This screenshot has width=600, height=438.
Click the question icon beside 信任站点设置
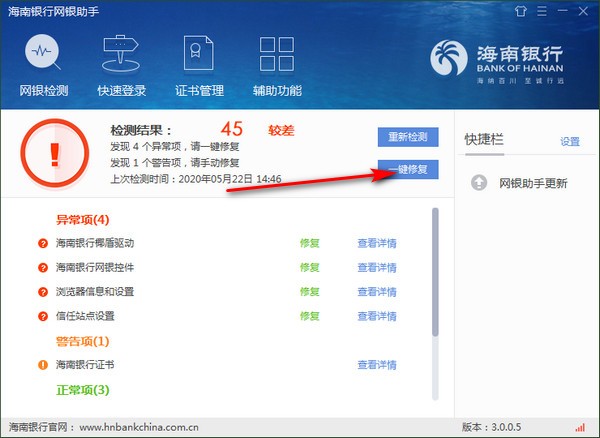click(43, 316)
